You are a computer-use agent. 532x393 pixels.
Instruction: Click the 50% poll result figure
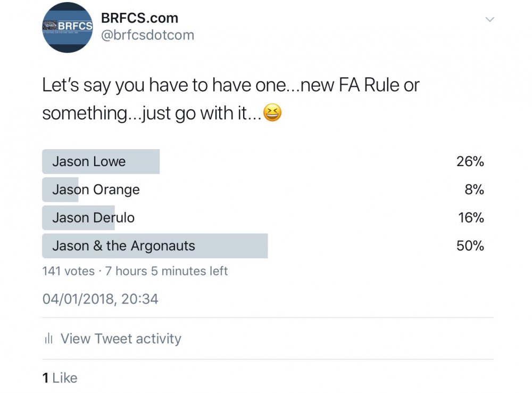pos(470,246)
